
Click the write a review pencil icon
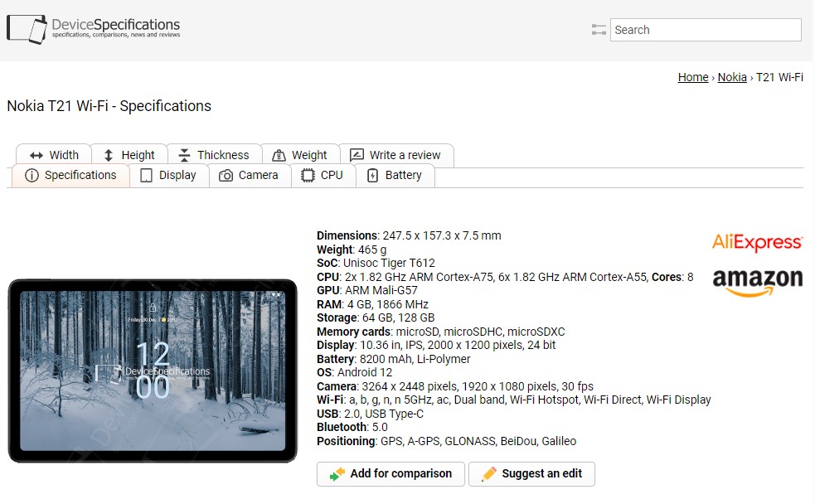(x=357, y=155)
